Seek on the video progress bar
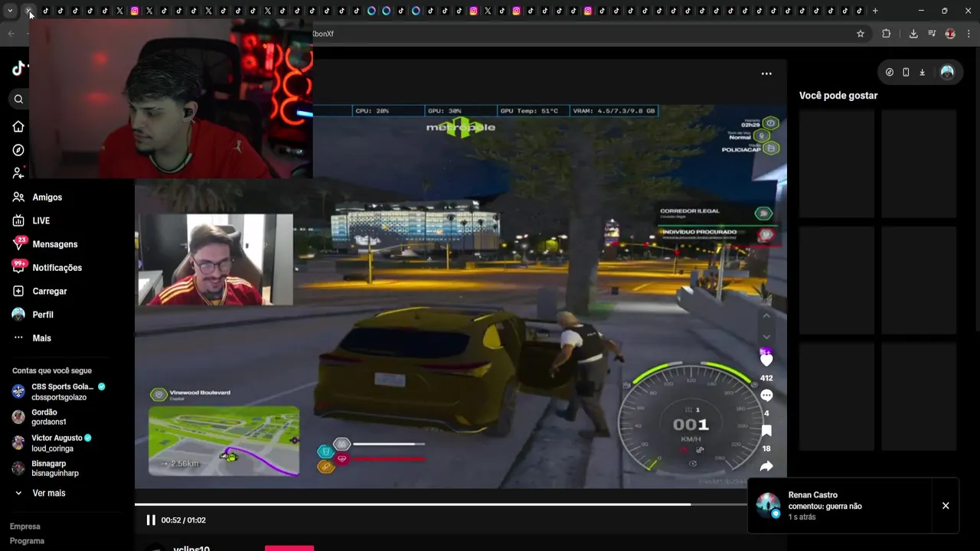The height and width of the screenshot is (551, 980). (441, 504)
